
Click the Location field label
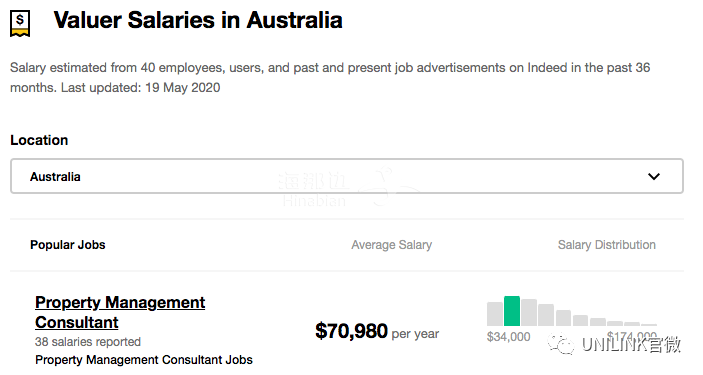click(x=39, y=140)
